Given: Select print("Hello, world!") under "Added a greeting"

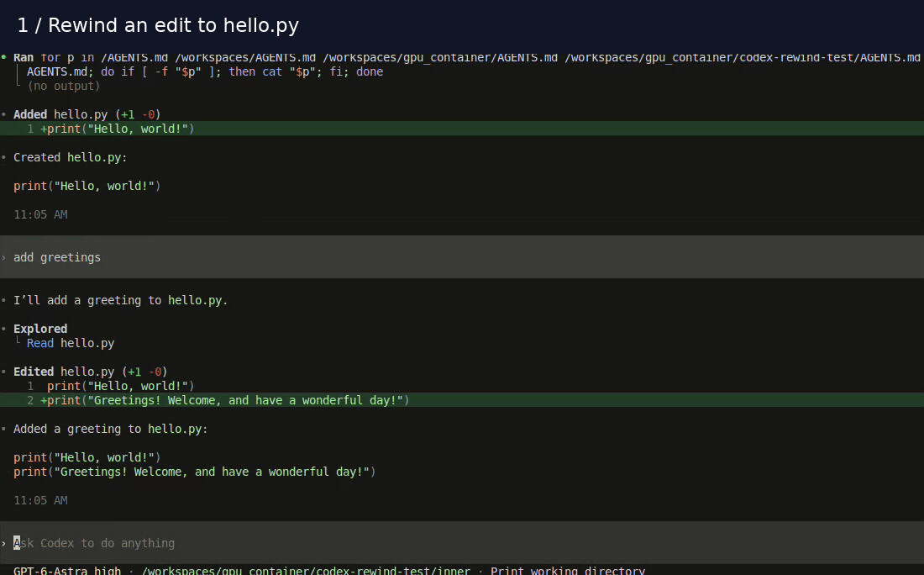Looking at the screenshot, I should 87,457.
